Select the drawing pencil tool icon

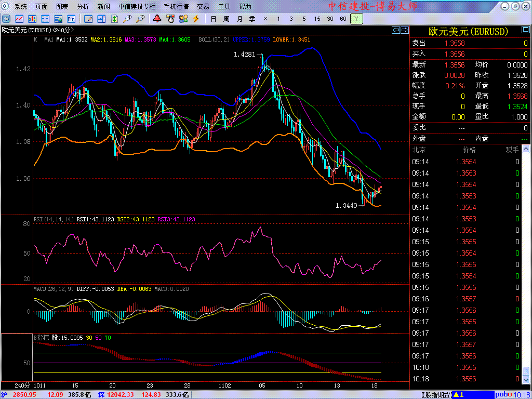(88, 19)
